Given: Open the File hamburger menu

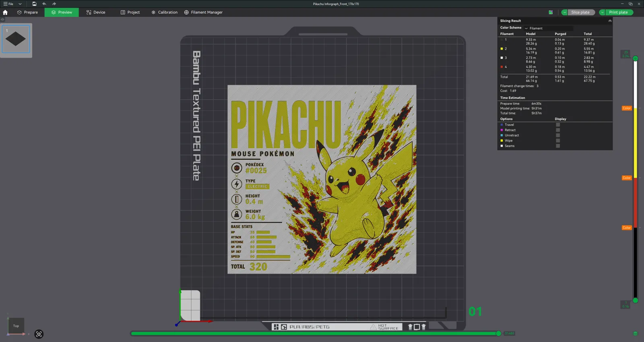Looking at the screenshot, I should pyautogui.click(x=8, y=4).
